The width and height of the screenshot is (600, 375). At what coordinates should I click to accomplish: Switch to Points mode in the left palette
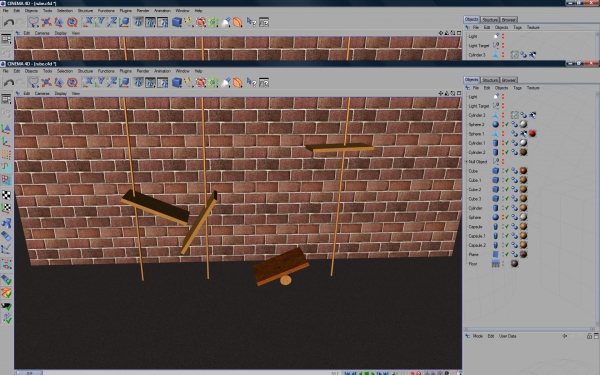pyautogui.click(x=6, y=155)
